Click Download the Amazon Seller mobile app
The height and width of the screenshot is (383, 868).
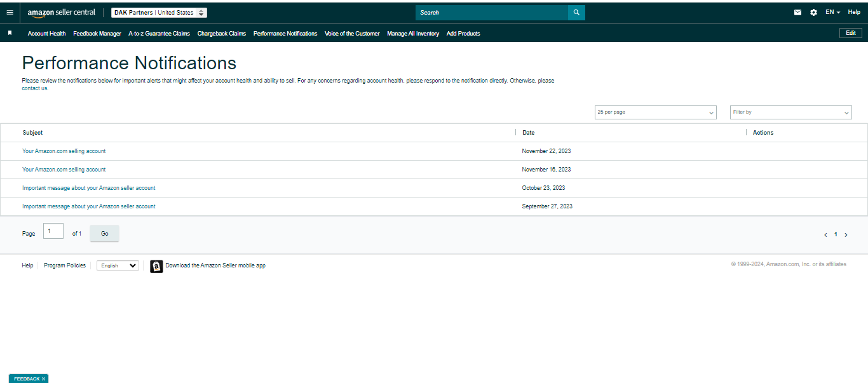tap(215, 265)
